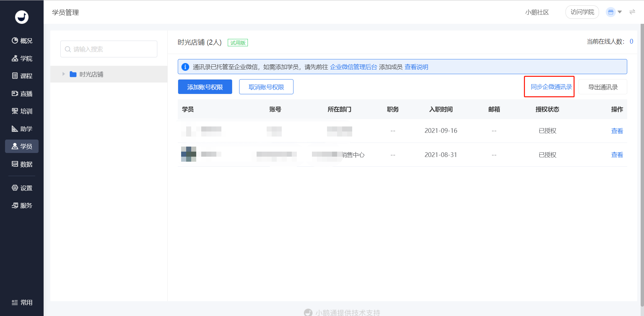Screen dimensions: 644x316
Task: Click 查看 for the 2021-09-16 member
Action: point(617,131)
